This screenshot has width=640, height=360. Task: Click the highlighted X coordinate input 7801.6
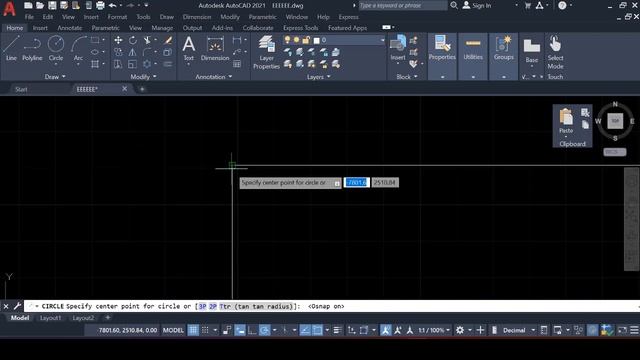click(357, 182)
